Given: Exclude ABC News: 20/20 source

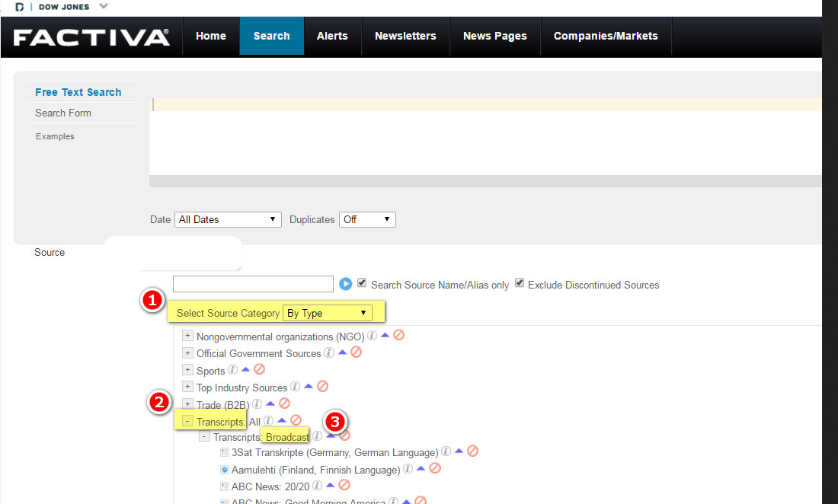Looking at the screenshot, I should [x=344, y=485].
